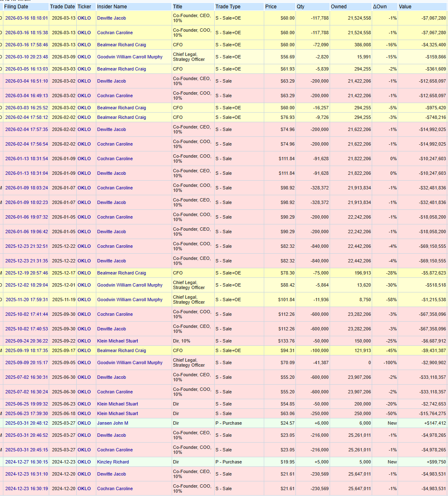Select owned amount 121,913

(x=363, y=350)
